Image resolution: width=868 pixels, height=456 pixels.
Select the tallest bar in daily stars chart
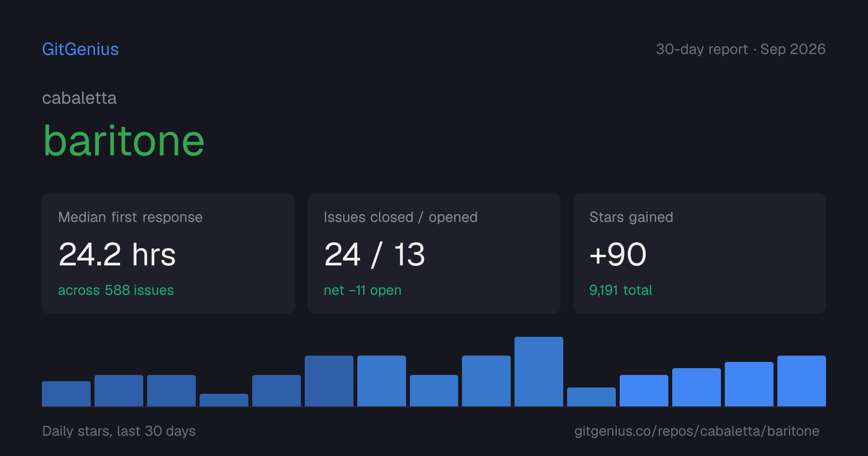[x=539, y=372]
